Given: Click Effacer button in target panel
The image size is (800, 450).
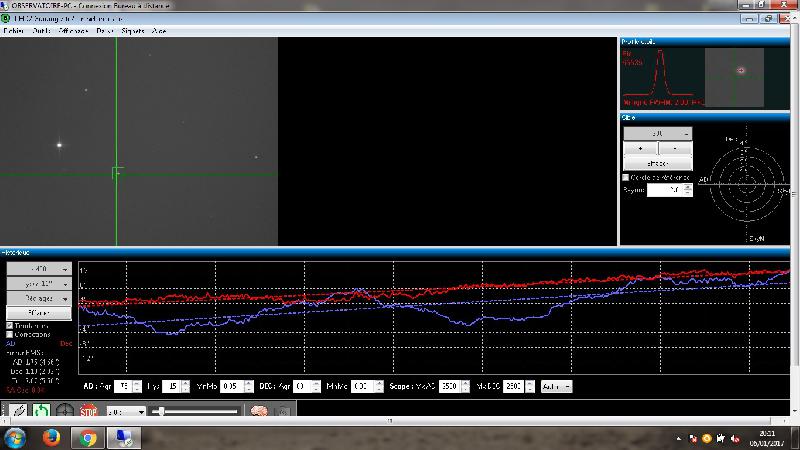Looking at the screenshot, I should [658, 164].
